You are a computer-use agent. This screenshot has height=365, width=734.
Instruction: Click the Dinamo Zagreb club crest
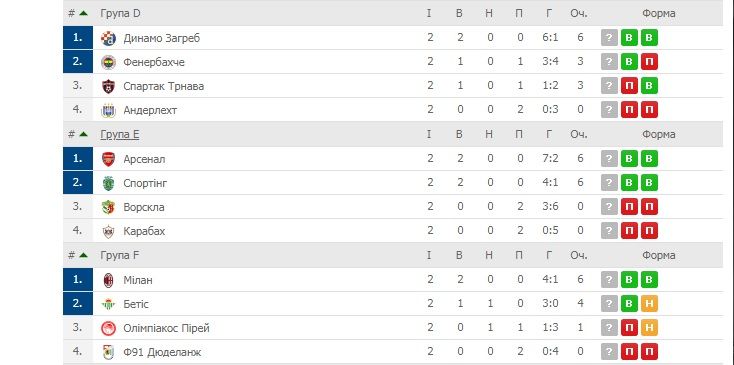108,38
